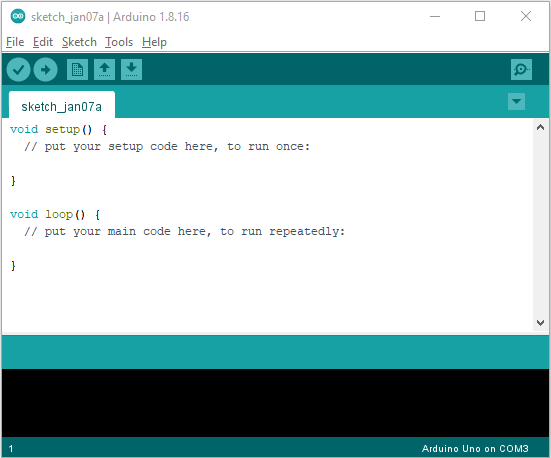Upload sketch with the arrow button

[45, 70]
